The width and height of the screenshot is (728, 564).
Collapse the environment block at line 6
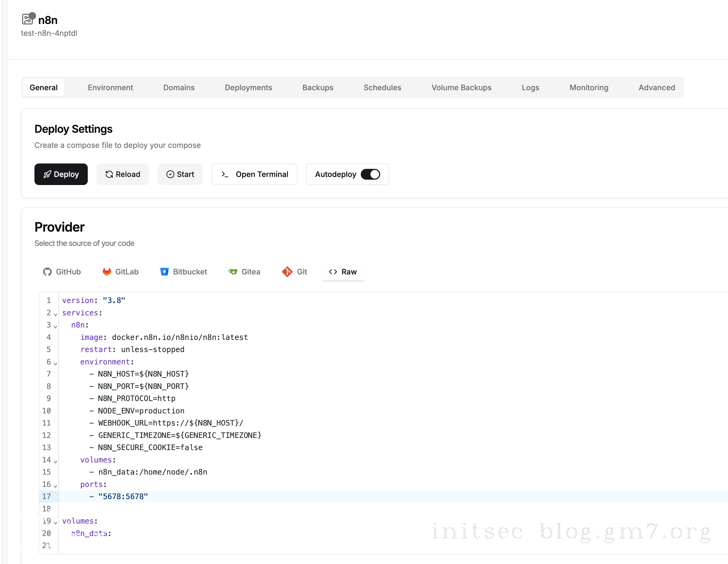pos(55,363)
